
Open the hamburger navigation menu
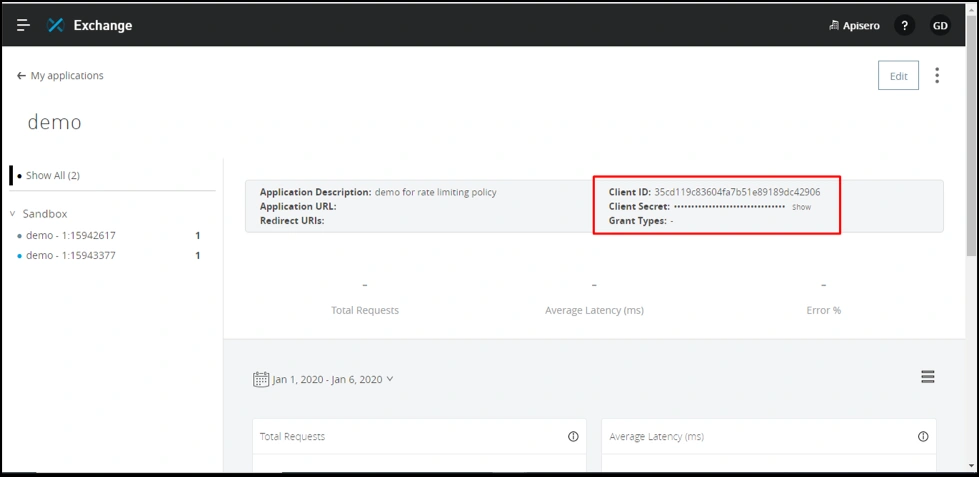click(23, 25)
